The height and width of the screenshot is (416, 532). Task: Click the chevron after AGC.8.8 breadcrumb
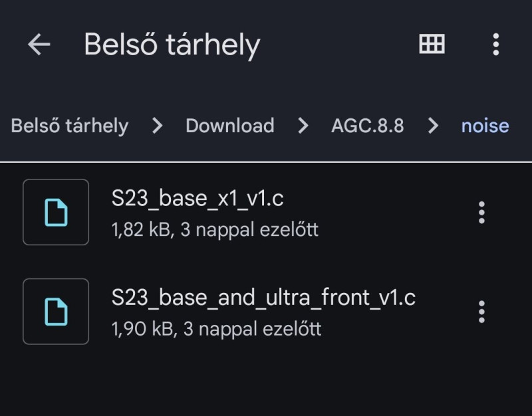[434, 126]
